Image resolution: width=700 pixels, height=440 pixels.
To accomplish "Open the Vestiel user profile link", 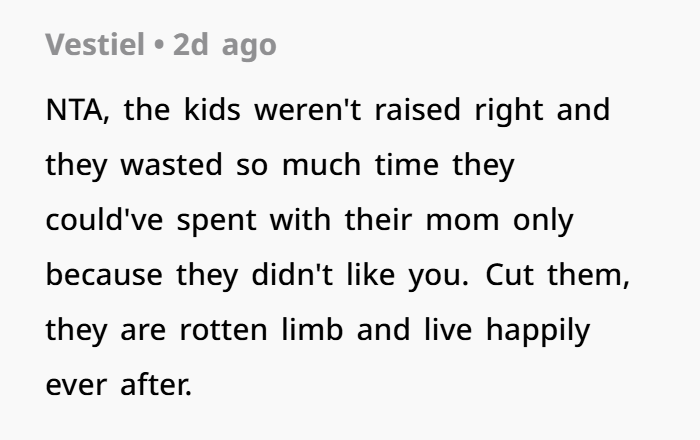I will 95,45.
